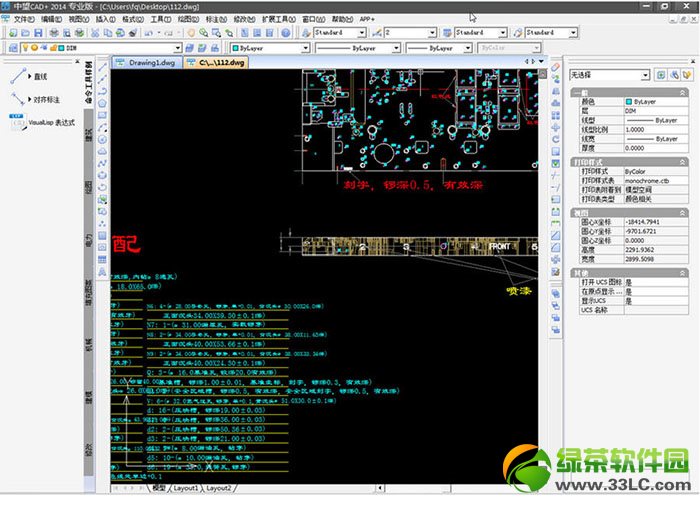Viewport: 700px width, 506px height.
Task: Click the 颜色 ByLayer color property swatch
Action: click(x=629, y=101)
